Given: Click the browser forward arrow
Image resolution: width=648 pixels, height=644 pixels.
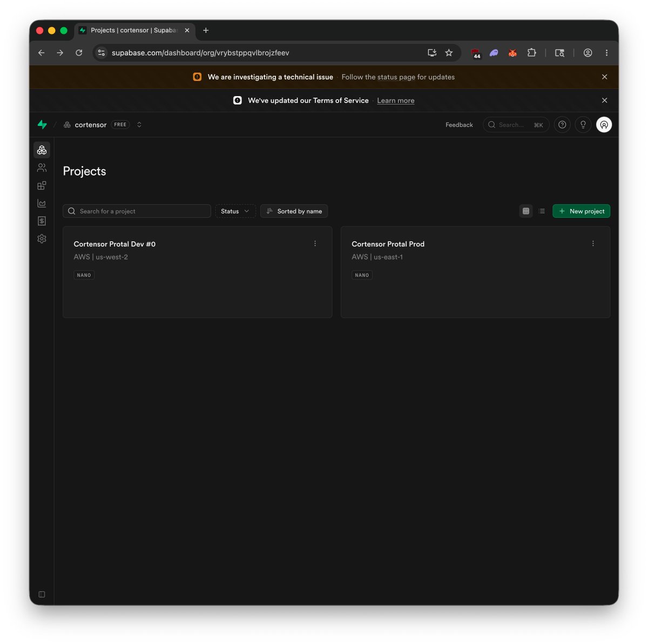Looking at the screenshot, I should [60, 53].
